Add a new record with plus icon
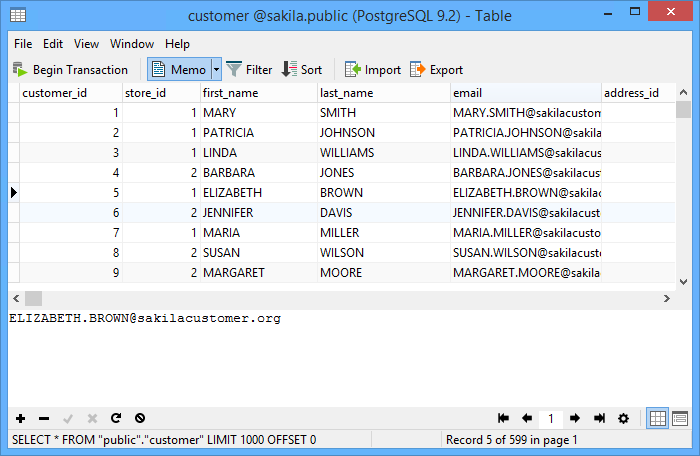700x456 pixels. 21,418
